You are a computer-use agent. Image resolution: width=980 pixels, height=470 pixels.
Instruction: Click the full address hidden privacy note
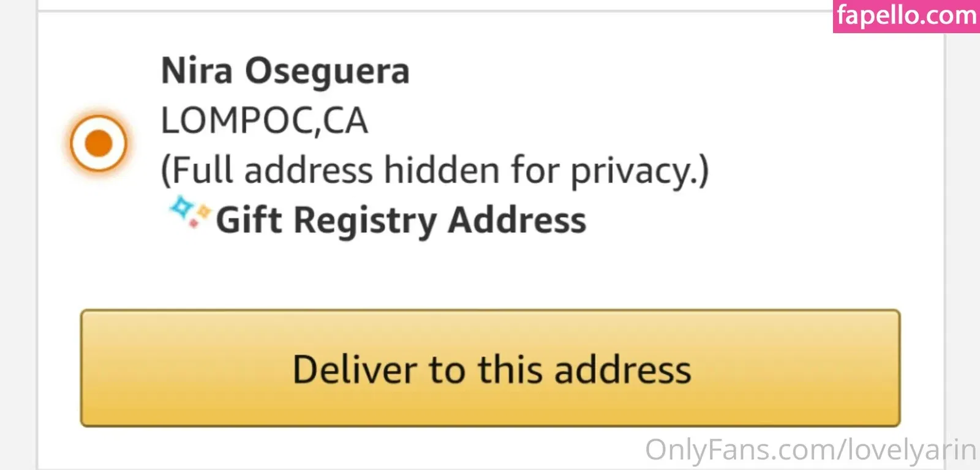(434, 170)
